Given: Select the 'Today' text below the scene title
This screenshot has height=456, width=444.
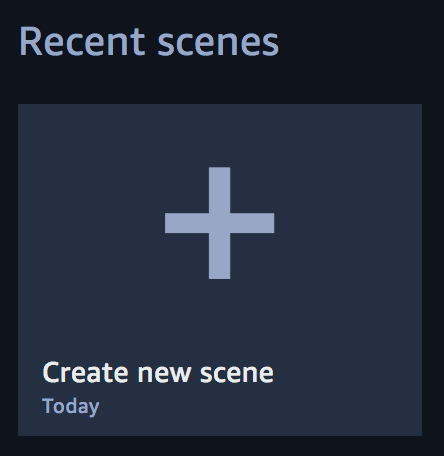Looking at the screenshot, I should tap(71, 407).
